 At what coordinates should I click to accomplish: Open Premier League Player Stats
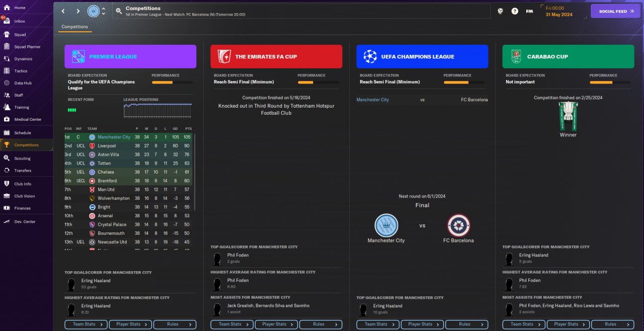coord(130,324)
